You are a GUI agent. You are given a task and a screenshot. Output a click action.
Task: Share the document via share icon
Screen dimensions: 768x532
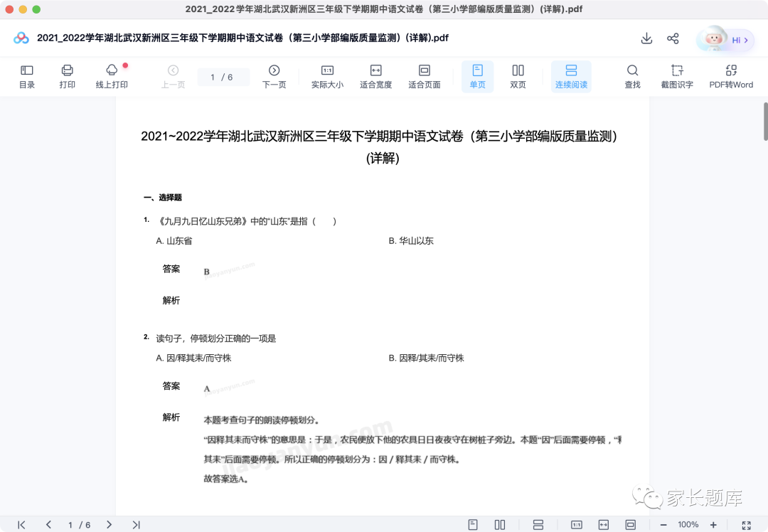673,38
